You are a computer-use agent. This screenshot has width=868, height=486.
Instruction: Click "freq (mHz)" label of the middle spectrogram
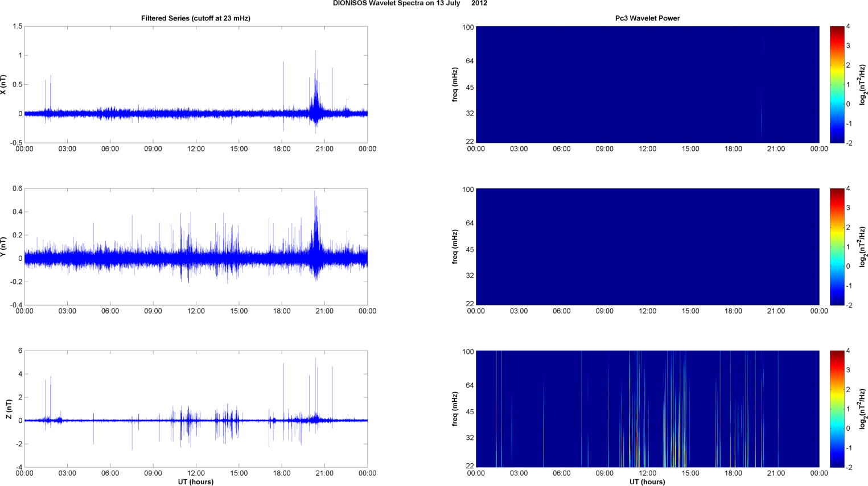(455, 246)
